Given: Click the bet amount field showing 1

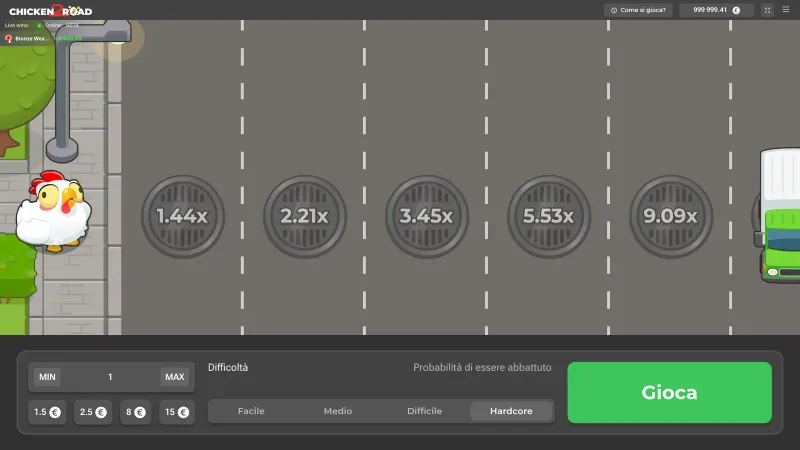Looking at the screenshot, I should pos(110,377).
